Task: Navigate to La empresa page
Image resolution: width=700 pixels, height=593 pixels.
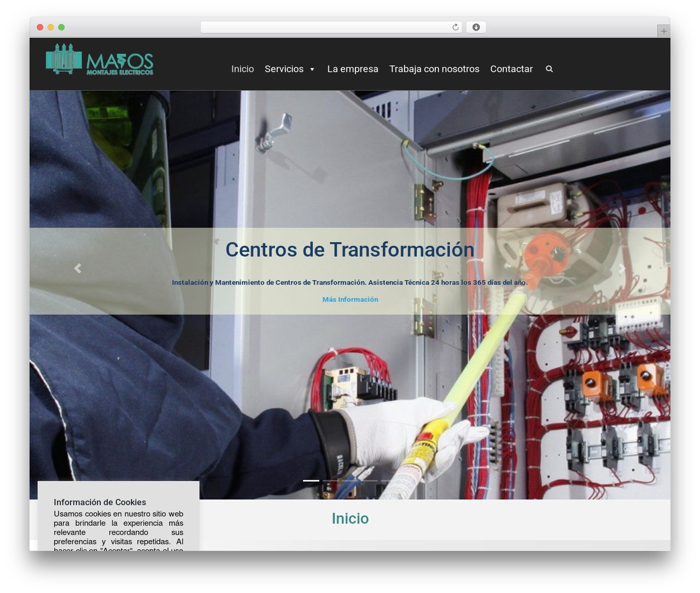Action: tap(353, 69)
